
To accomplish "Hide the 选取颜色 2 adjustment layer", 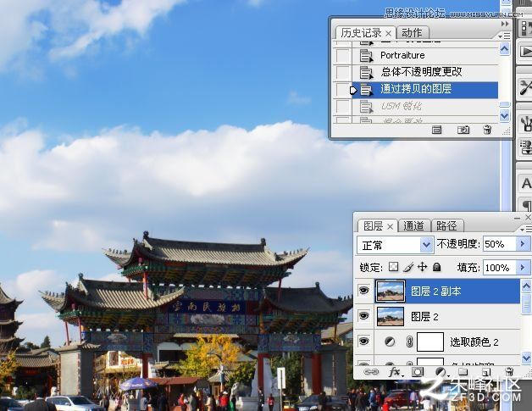I will (x=363, y=342).
